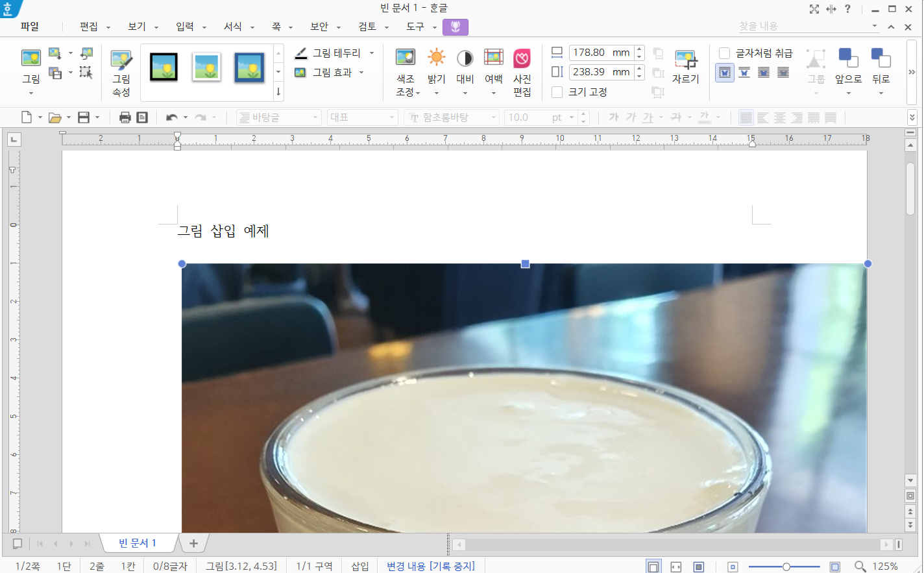Screen dimensions: 924x573
Task: Click the full-page view icon in status bar
Action: pyautogui.click(x=699, y=567)
